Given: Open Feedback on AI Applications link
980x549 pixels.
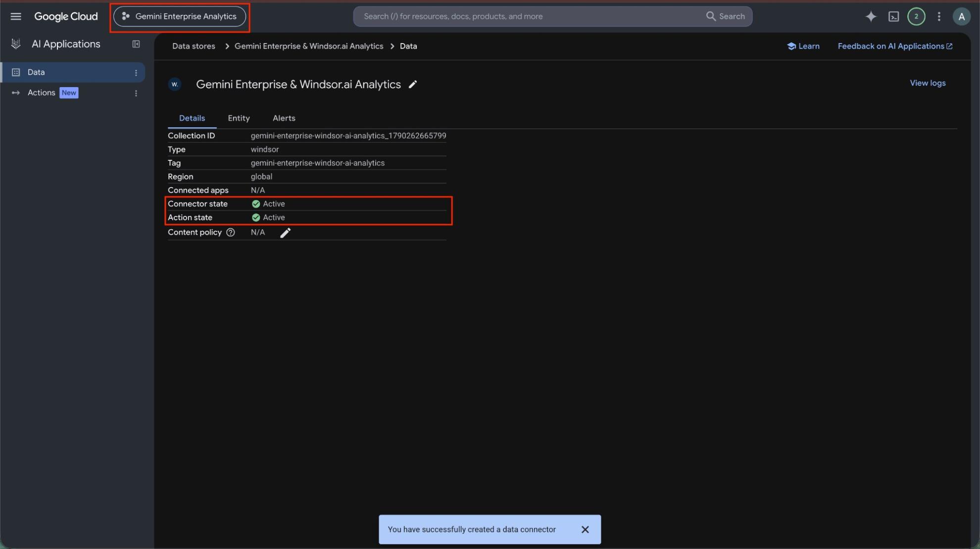Looking at the screenshot, I should (895, 46).
